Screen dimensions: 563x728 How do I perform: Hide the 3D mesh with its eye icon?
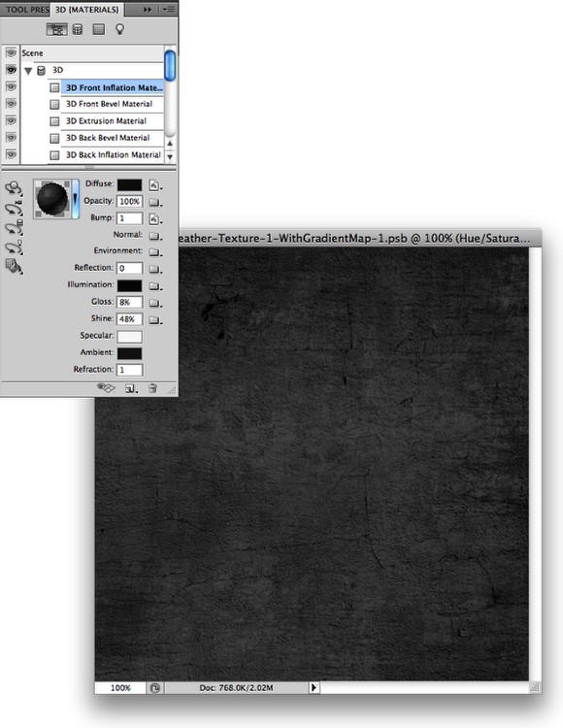click(11, 70)
